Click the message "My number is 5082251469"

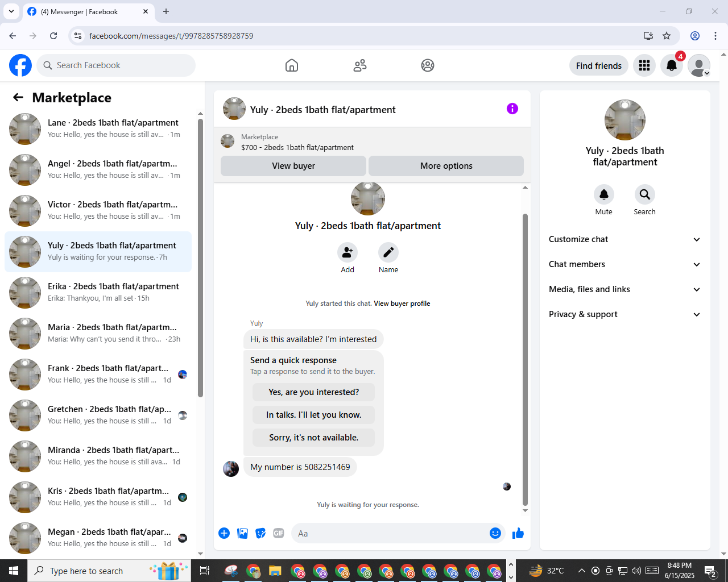click(300, 467)
